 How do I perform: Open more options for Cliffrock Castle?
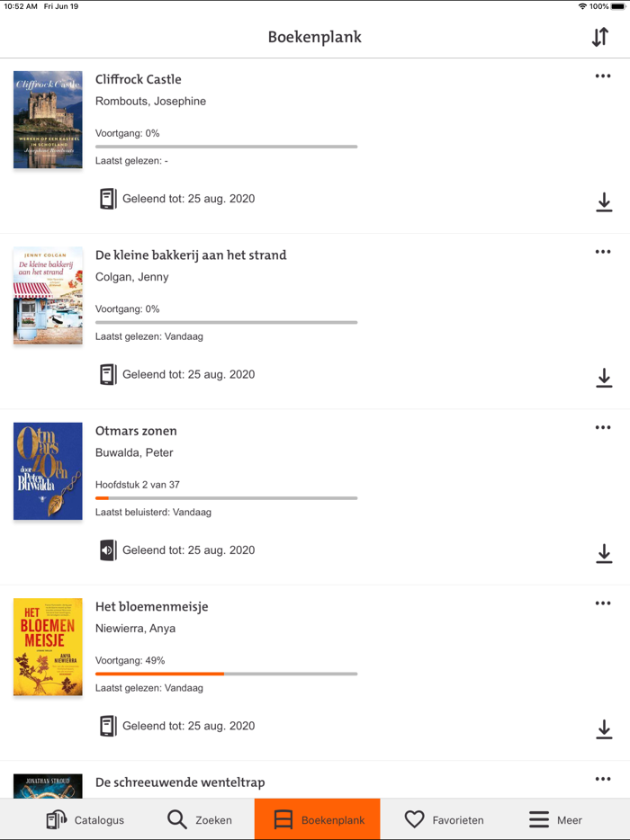coord(603,76)
